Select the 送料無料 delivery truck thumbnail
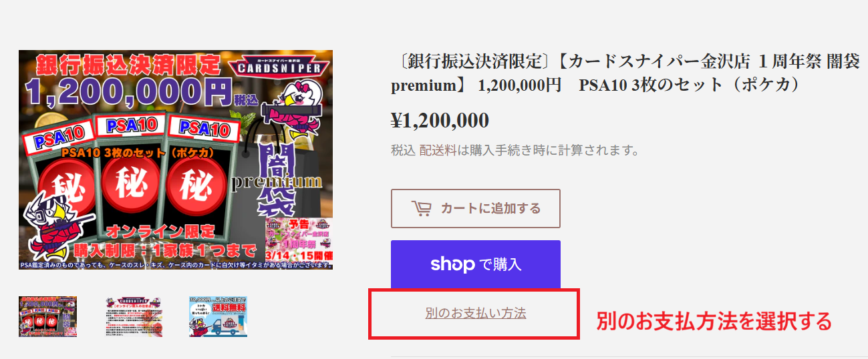868x359 pixels. coord(218,316)
